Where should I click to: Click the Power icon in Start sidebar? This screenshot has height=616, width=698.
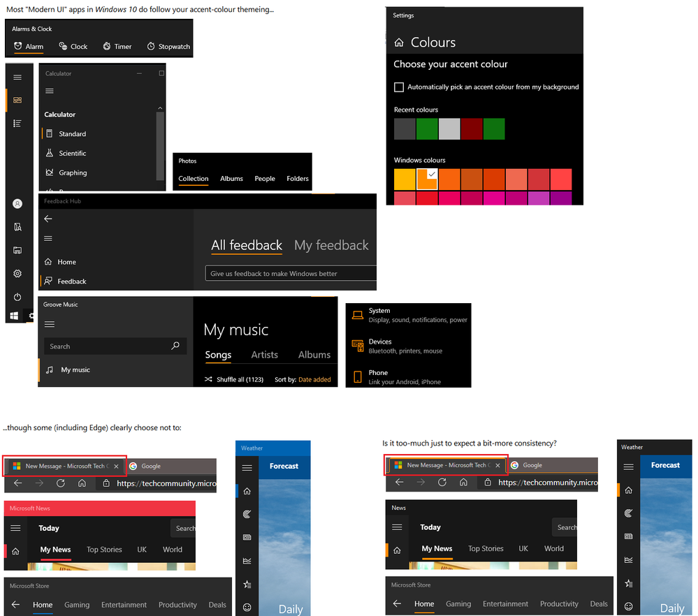click(x=17, y=296)
